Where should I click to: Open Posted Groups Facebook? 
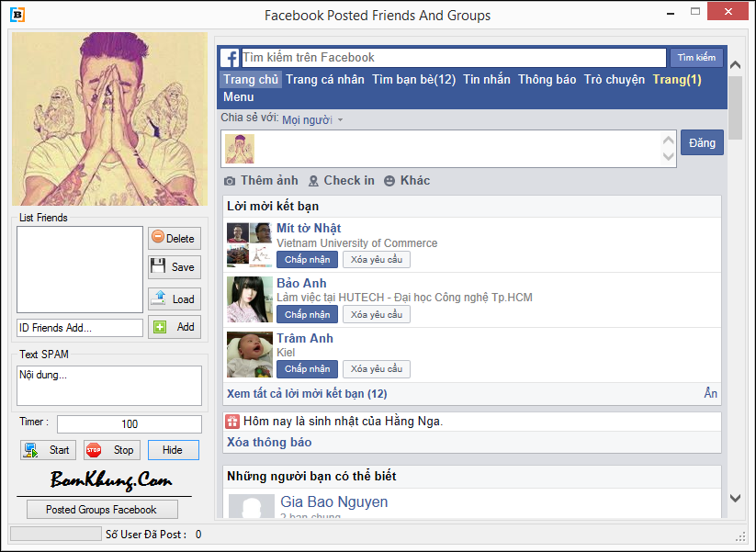point(102,510)
